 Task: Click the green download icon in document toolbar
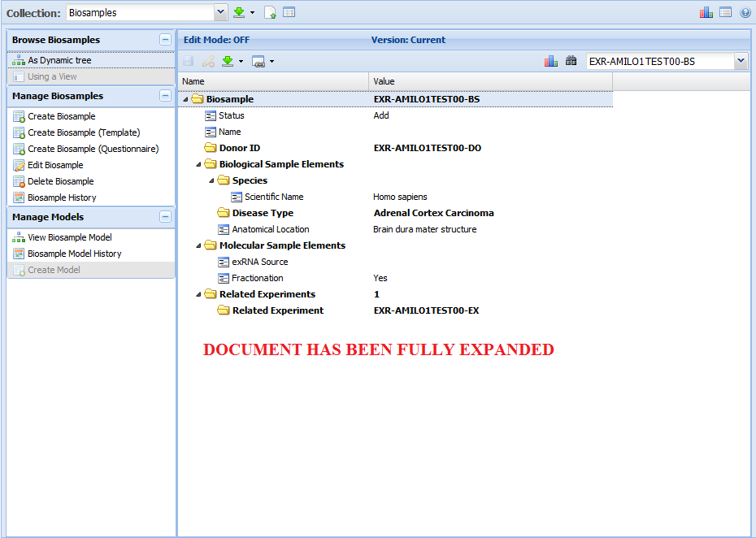click(x=228, y=61)
